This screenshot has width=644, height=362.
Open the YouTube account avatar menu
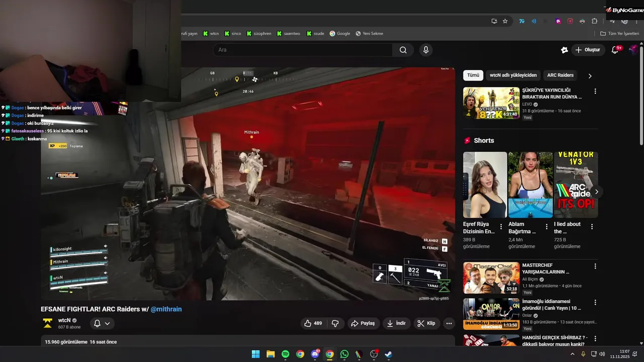[633, 50]
